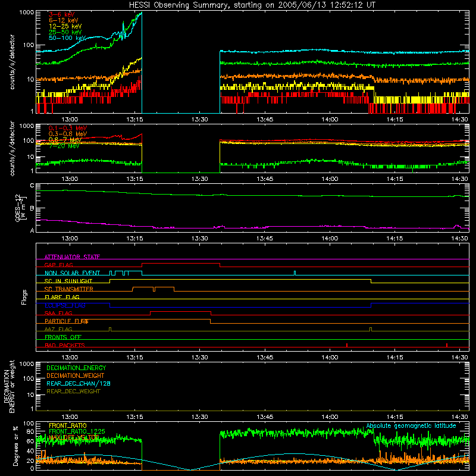Image resolution: width=476 pixels, height=476 pixels.
Task: Select the 25-50 keV legend label
Action: [x=65, y=32]
